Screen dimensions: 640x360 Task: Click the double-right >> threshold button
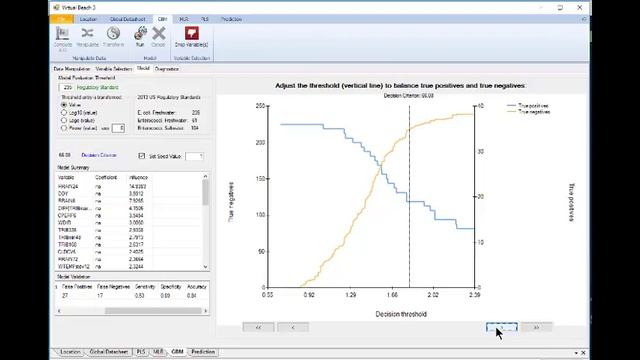point(537,327)
